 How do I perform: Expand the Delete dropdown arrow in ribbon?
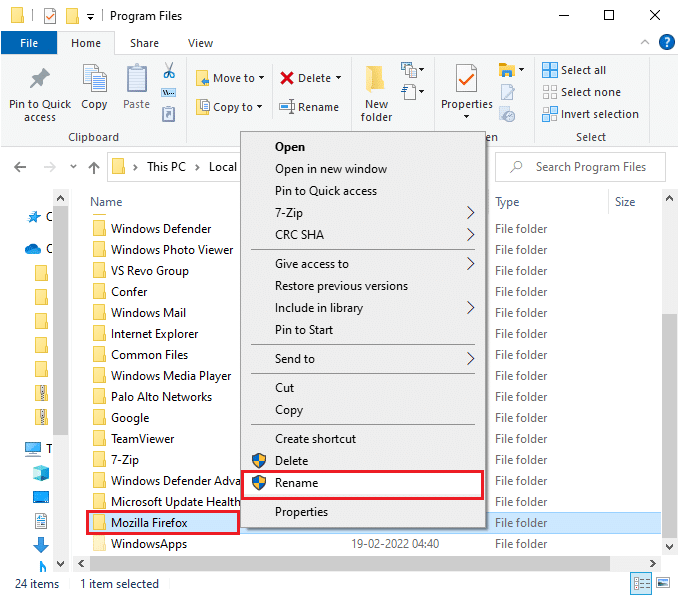[x=339, y=78]
